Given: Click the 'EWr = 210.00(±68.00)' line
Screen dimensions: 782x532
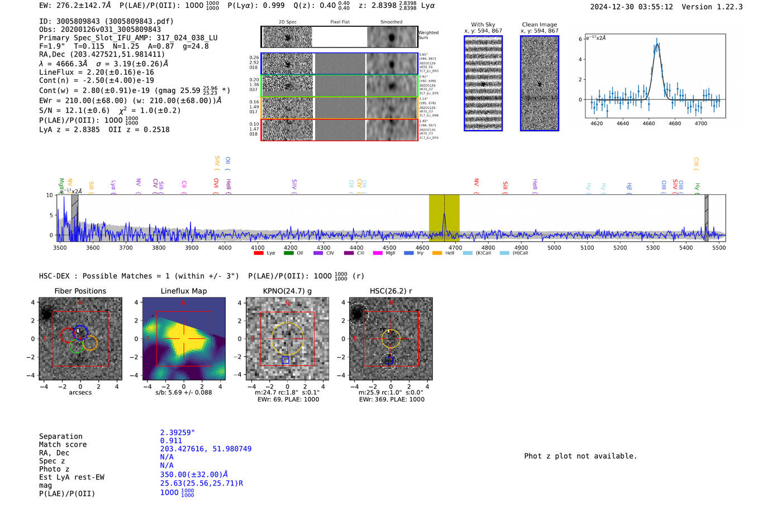Looking at the screenshot, I should pos(130,100).
